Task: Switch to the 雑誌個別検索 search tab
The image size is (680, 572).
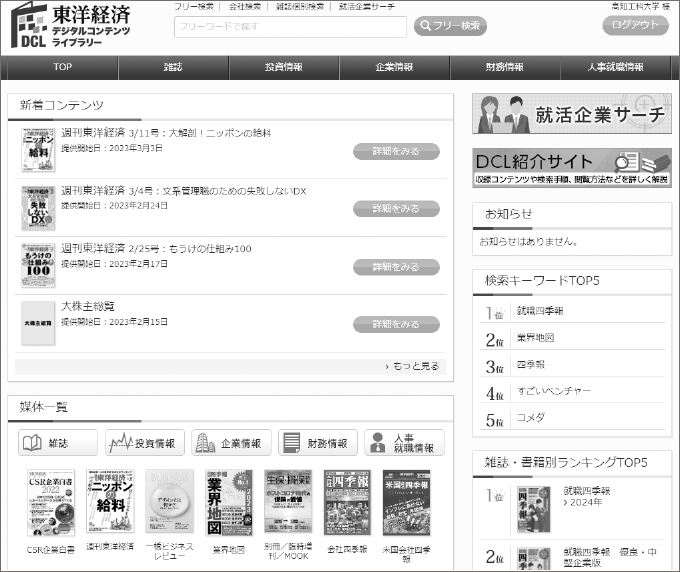Action: click(x=302, y=6)
